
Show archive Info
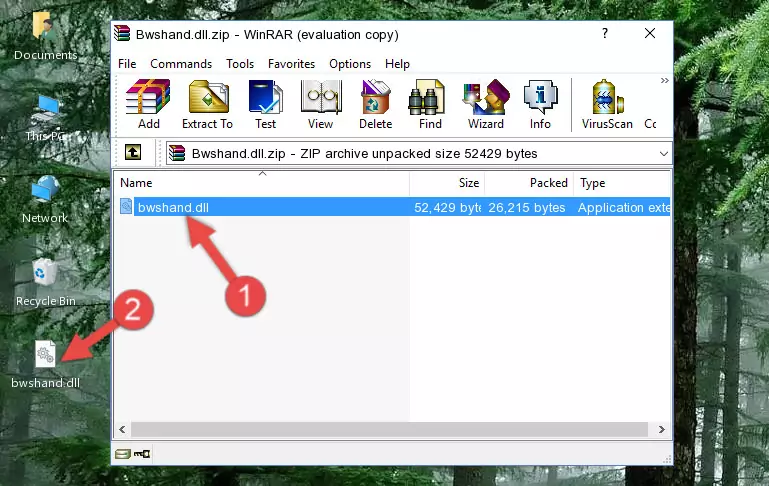pos(540,104)
